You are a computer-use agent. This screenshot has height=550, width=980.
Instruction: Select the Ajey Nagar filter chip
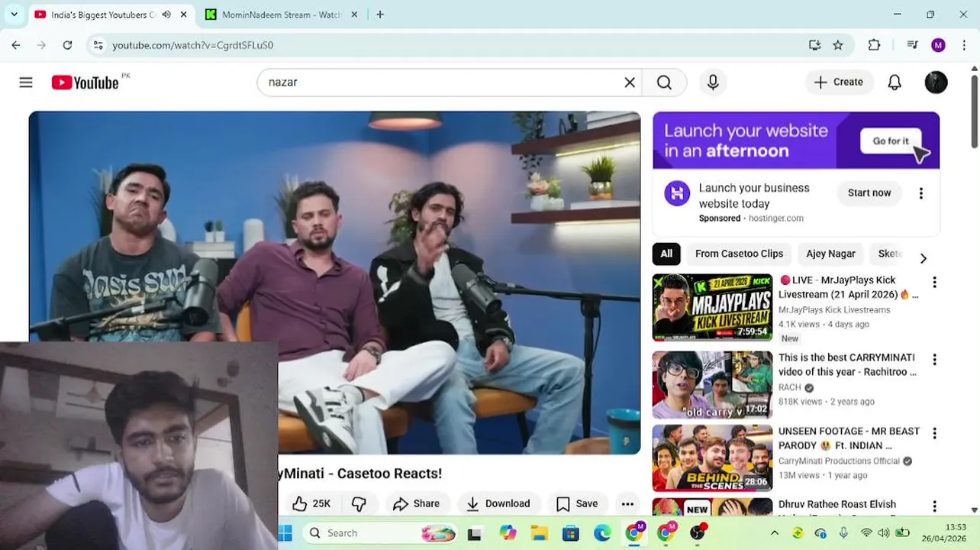click(830, 254)
